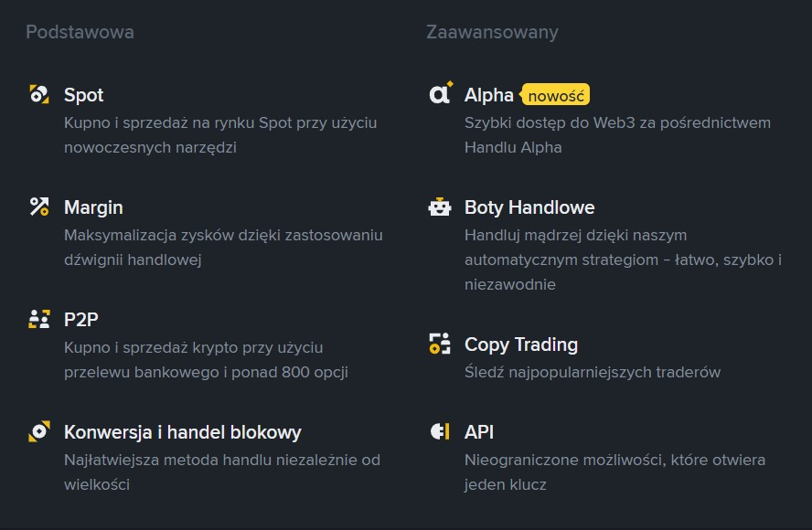Open the Spot menu item

(84, 95)
